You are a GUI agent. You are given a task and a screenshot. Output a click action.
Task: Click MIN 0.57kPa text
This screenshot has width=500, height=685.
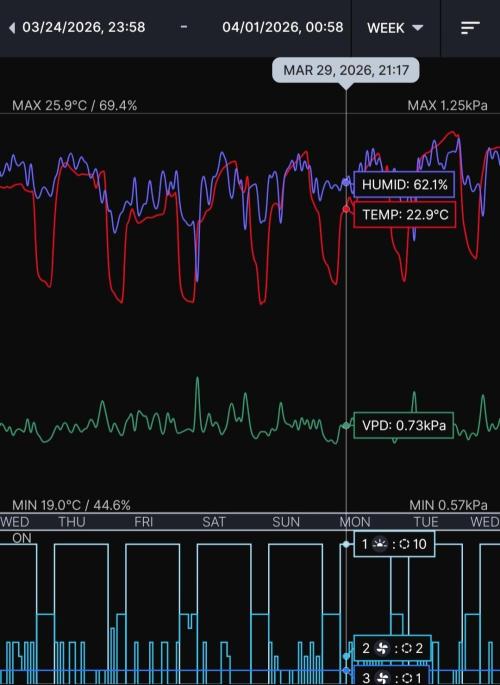tap(448, 505)
